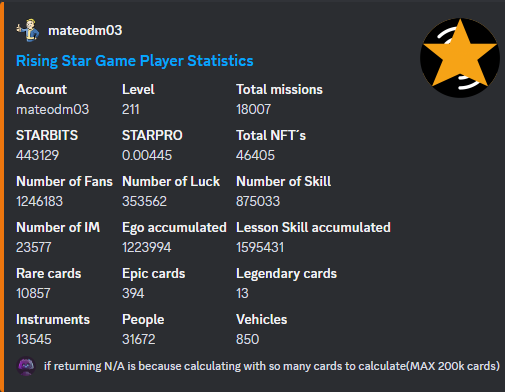
Task: Open the Rising Star star logo thumbnail
Action: (460, 58)
